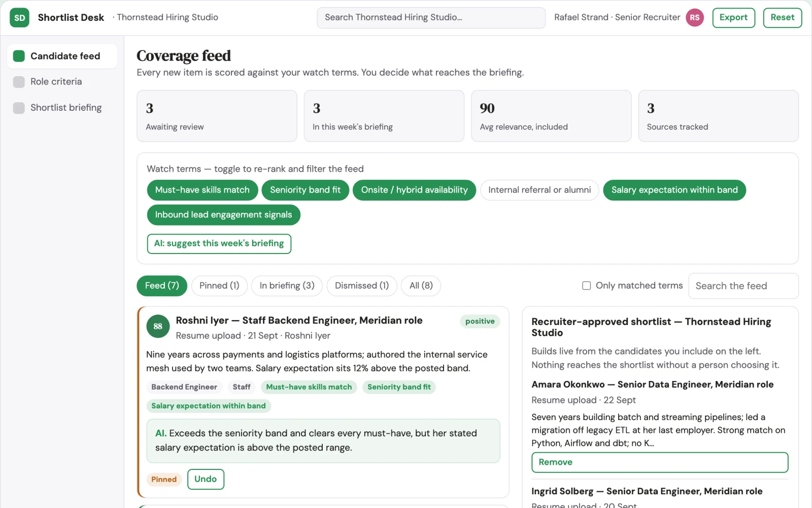Click Salary expectation within band card tag
This screenshot has width=812, height=508.
coord(209,406)
